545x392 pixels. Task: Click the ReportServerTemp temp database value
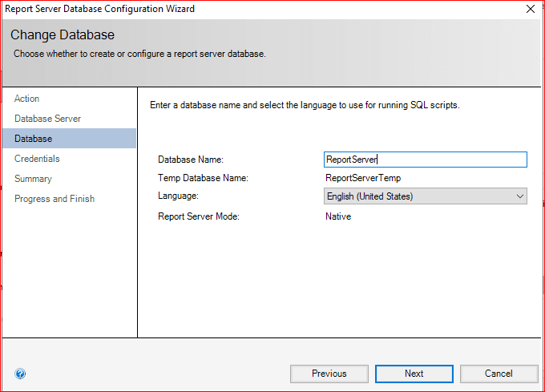pos(362,178)
